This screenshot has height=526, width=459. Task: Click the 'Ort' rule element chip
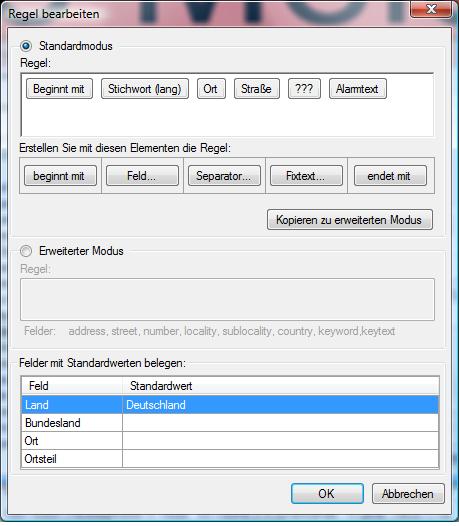tap(211, 89)
